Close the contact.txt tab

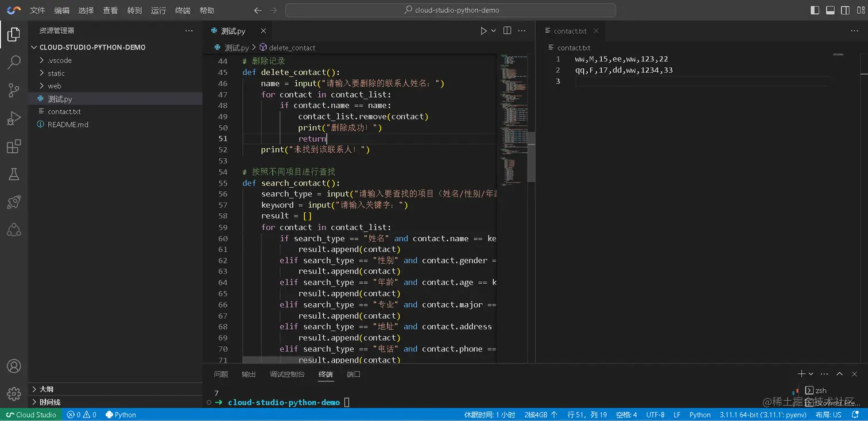point(596,31)
